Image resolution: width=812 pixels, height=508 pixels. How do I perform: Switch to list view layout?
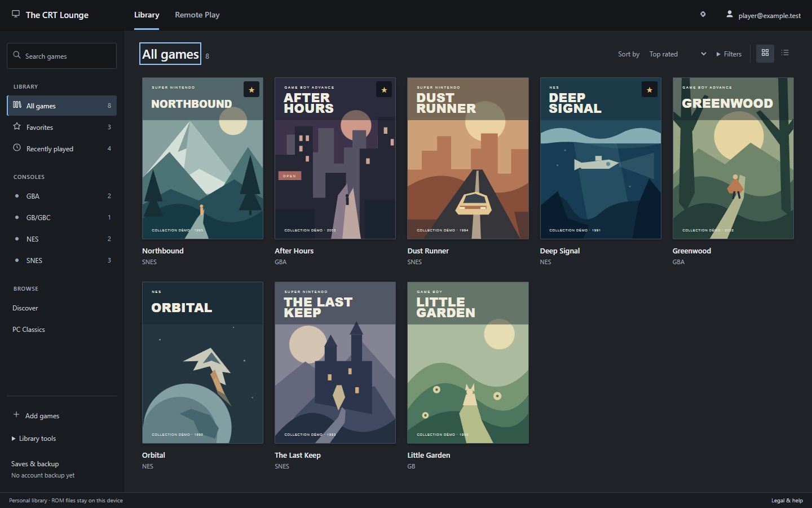pyautogui.click(x=785, y=53)
